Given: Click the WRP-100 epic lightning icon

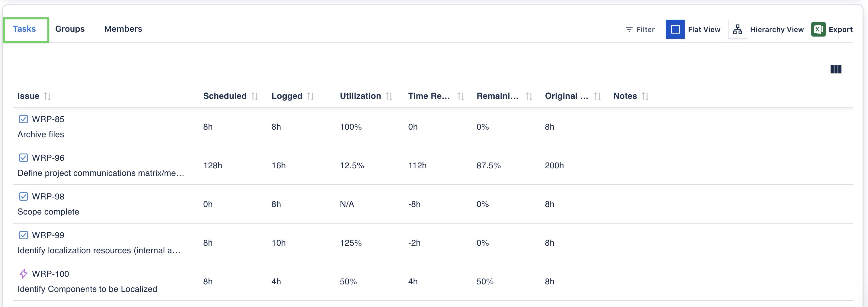Looking at the screenshot, I should [x=23, y=273].
